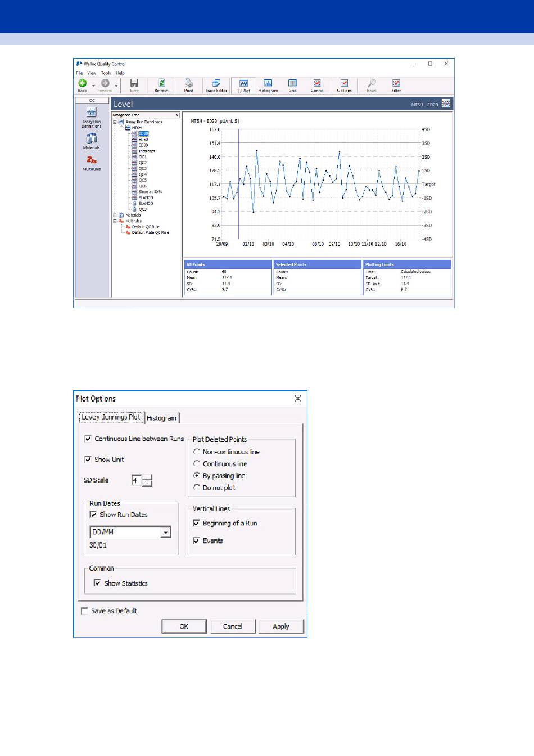Screen dimensions: 534x756
Task: Switch to Histogram view in toolbar
Action: click(268, 85)
